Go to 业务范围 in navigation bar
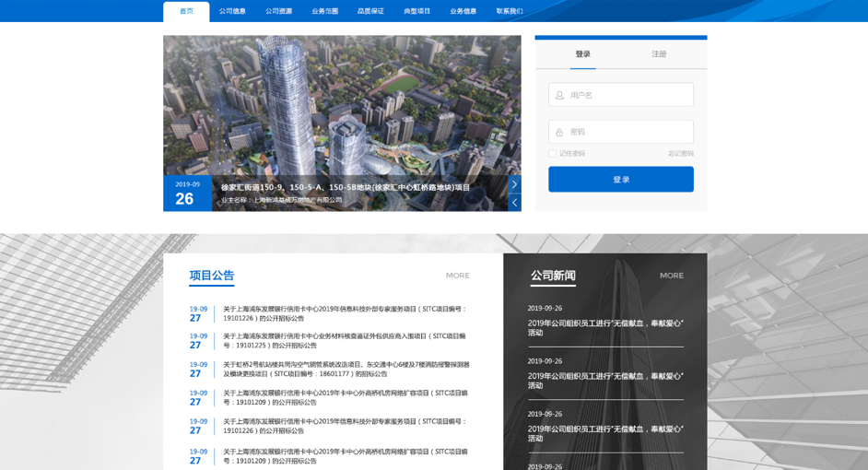 coord(324,11)
